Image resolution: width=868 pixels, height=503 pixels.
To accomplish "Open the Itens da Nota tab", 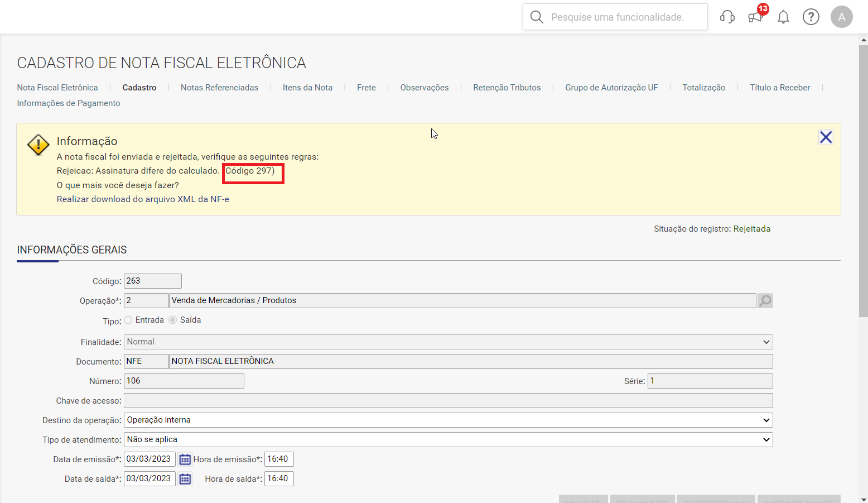I will (x=307, y=88).
